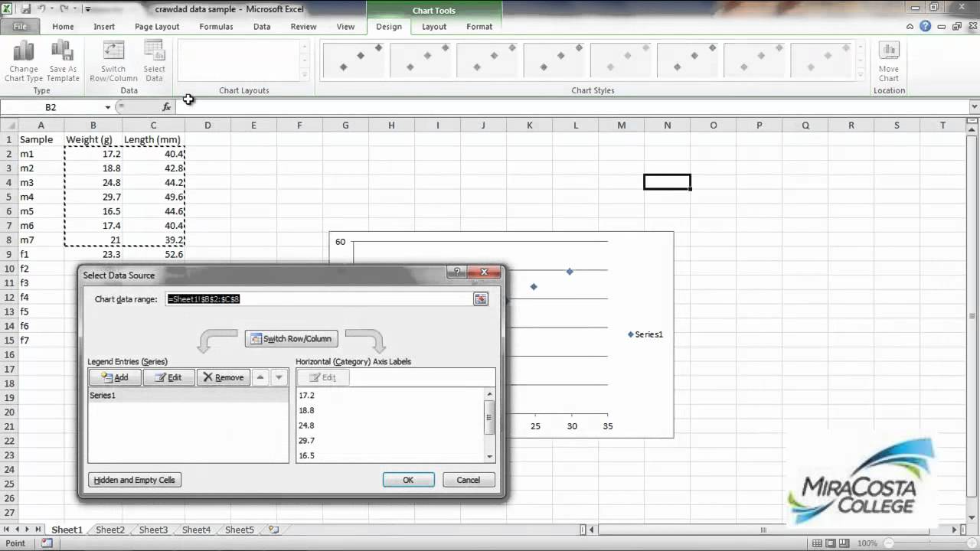
Task: Go to last sheet navigation arrow
Action: pyautogui.click(x=38, y=530)
